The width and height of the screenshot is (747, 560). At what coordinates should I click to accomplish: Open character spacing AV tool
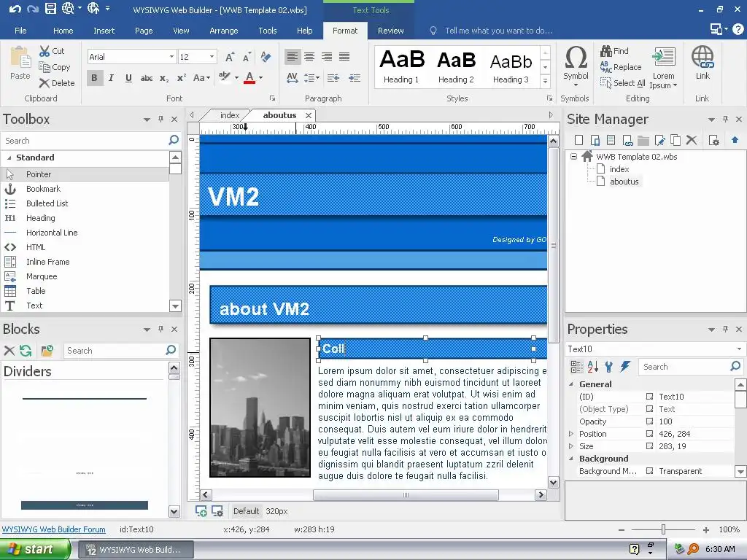pos(292,77)
